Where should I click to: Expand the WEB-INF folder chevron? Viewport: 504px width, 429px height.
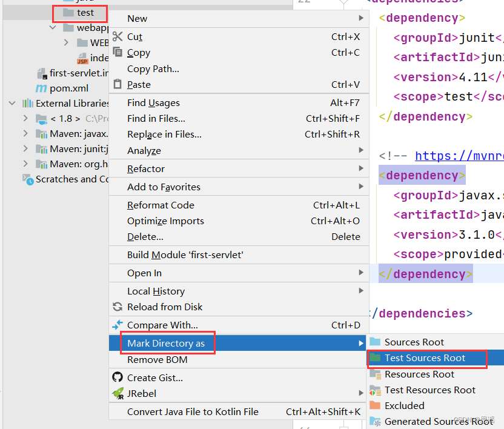tap(66, 42)
